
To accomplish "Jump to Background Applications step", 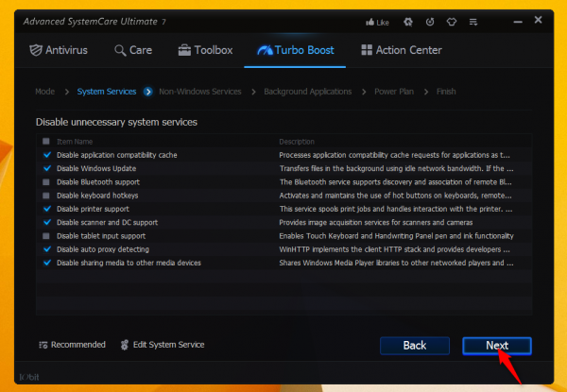I will [308, 92].
